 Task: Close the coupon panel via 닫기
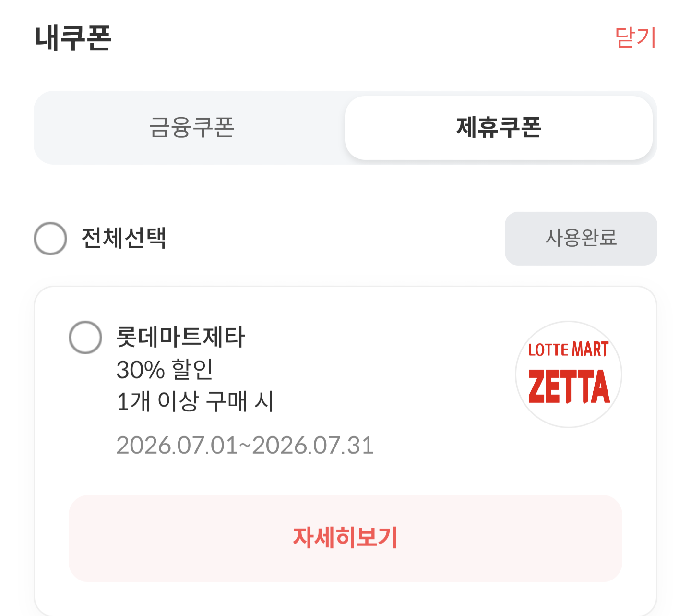636,37
